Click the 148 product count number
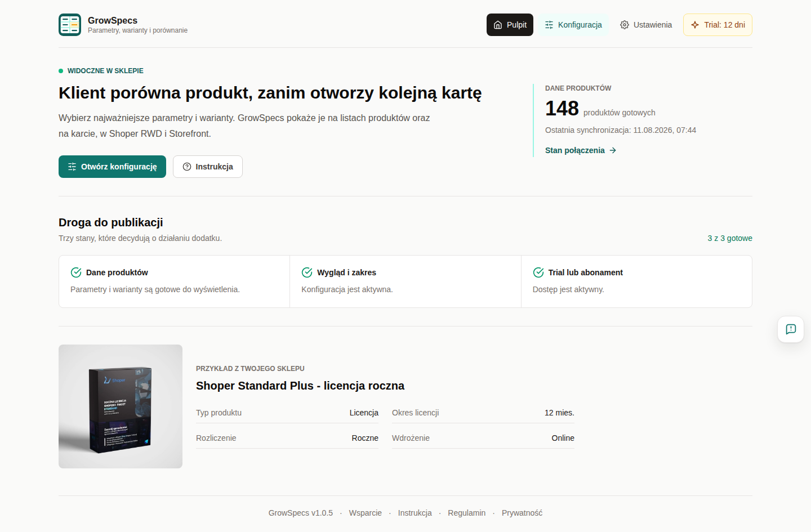Image resolution: width=811 pixels, height=532 pixels. pos(562,108)
